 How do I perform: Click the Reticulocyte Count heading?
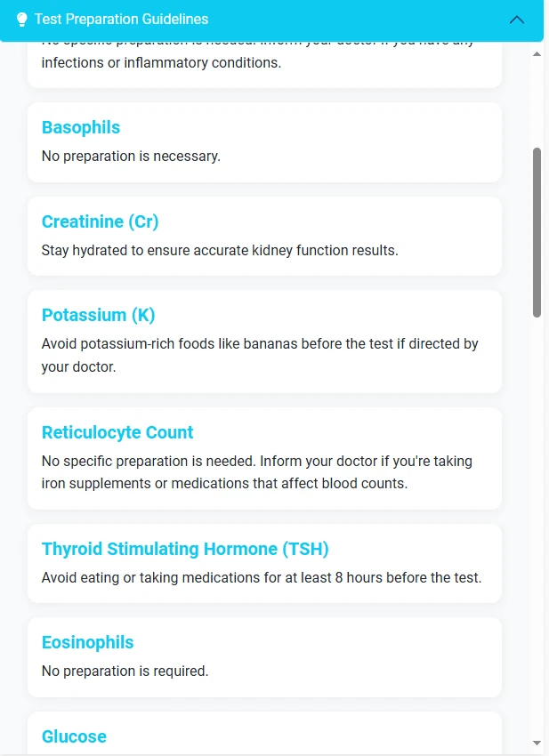pyautogui.click(x=117, y=432)
